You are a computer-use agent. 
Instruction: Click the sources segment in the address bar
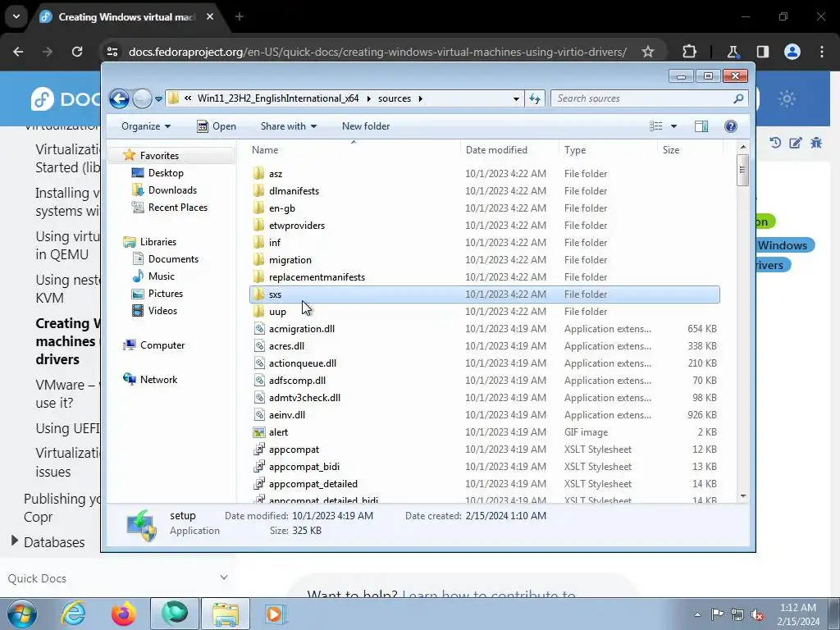[x=395, y=98]
